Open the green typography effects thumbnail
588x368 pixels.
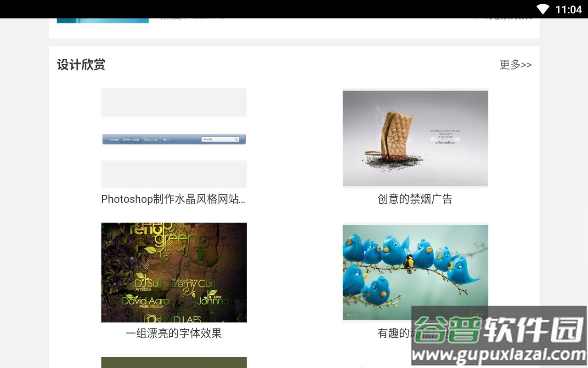174,272
